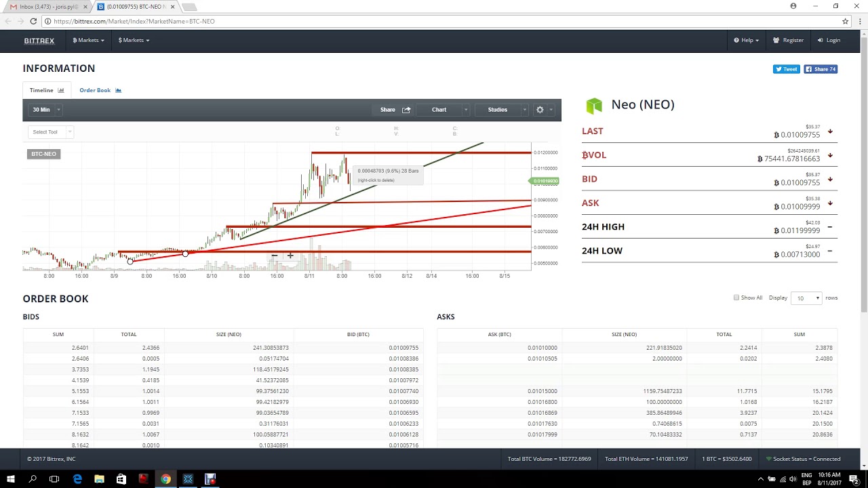Click the Order Book tab chart icon

coord(118,90)
